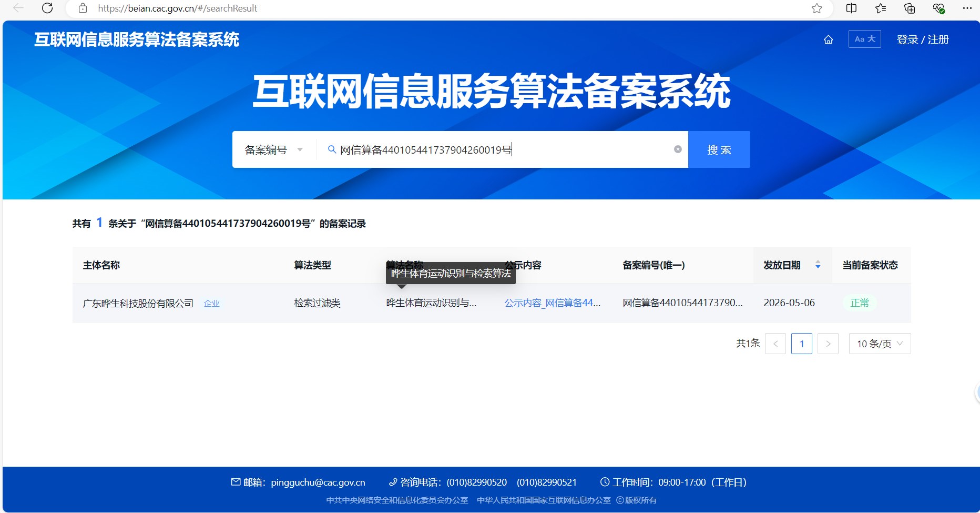
Task: Select page 1 in pagination
Action: tap(802, 344)
